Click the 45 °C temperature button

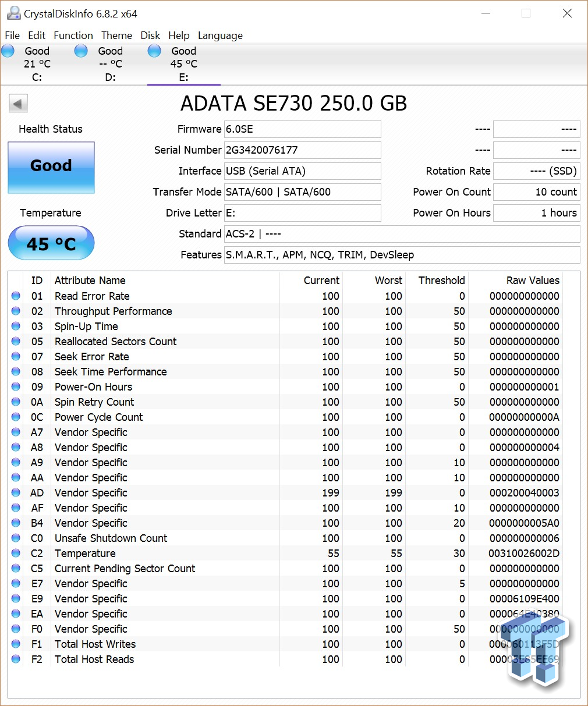[51, 243]
